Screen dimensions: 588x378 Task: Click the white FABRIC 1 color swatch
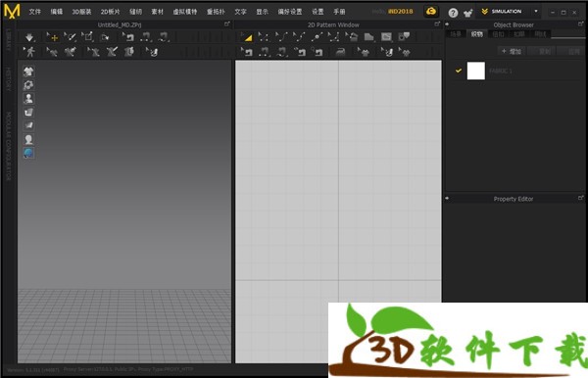(x=476, y=71)
